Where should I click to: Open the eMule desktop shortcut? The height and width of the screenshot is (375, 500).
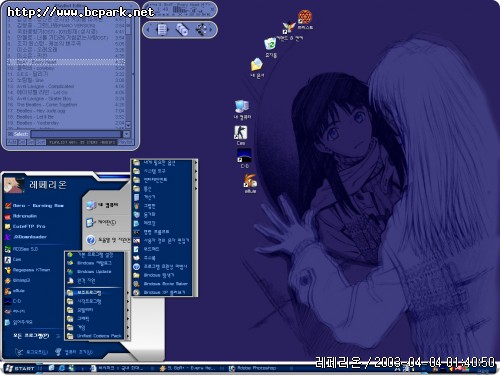(250, 183)
